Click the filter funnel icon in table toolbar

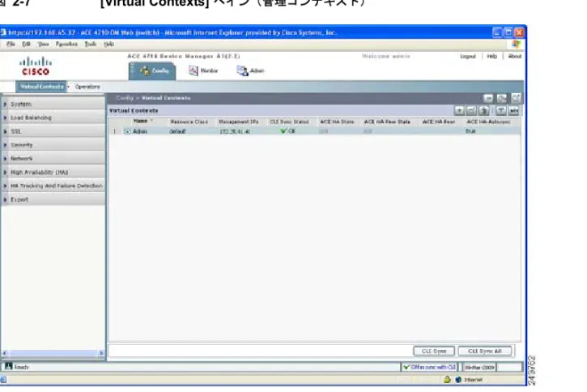click(x=501, y=110)
